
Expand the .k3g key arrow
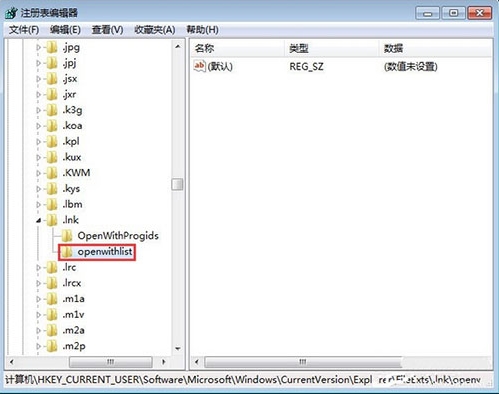(x=38, y=110)
